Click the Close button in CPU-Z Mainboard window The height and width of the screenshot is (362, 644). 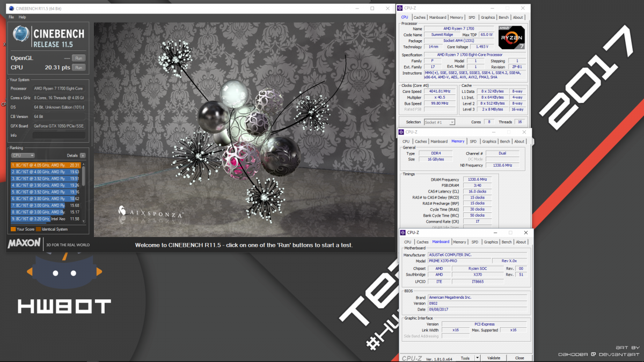[x=519, y=358]
